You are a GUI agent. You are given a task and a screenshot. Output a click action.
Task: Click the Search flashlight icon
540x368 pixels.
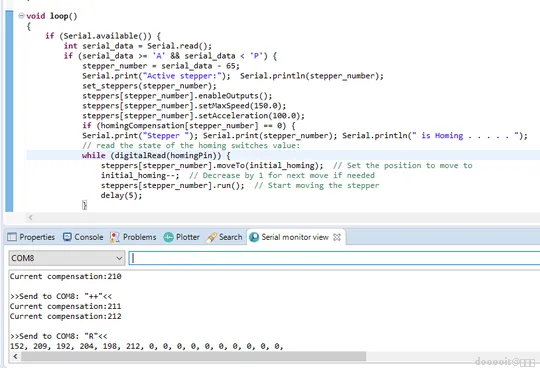pyautogui.click(x=211, y=237)
